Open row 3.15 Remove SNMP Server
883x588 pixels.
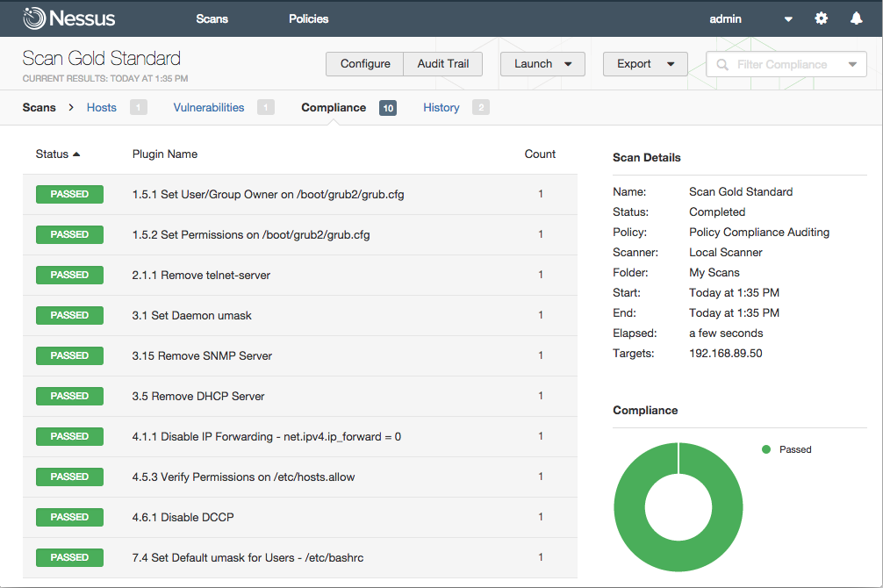pos(300,356)
